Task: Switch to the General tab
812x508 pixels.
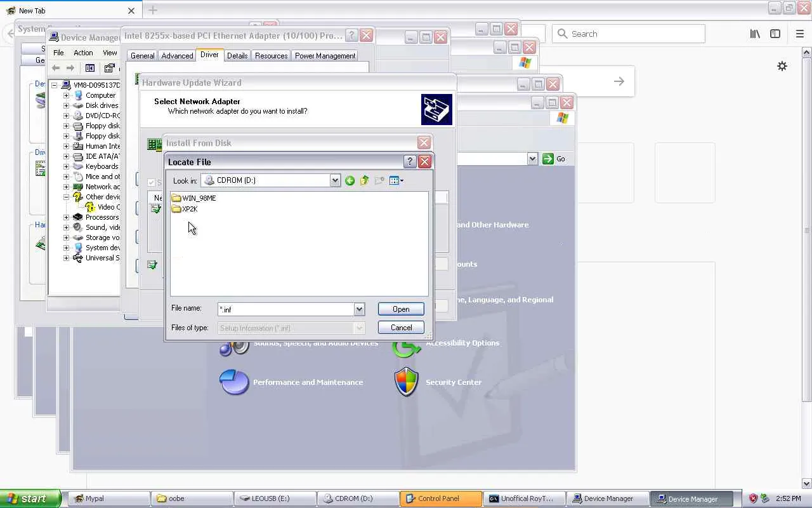Action: (x=143, y=56)
